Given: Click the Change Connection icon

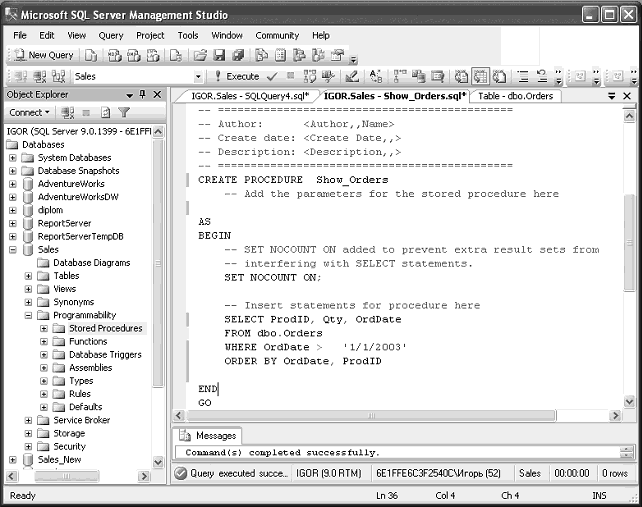Looking at the screenshot, I should click(x=59, y=77).
